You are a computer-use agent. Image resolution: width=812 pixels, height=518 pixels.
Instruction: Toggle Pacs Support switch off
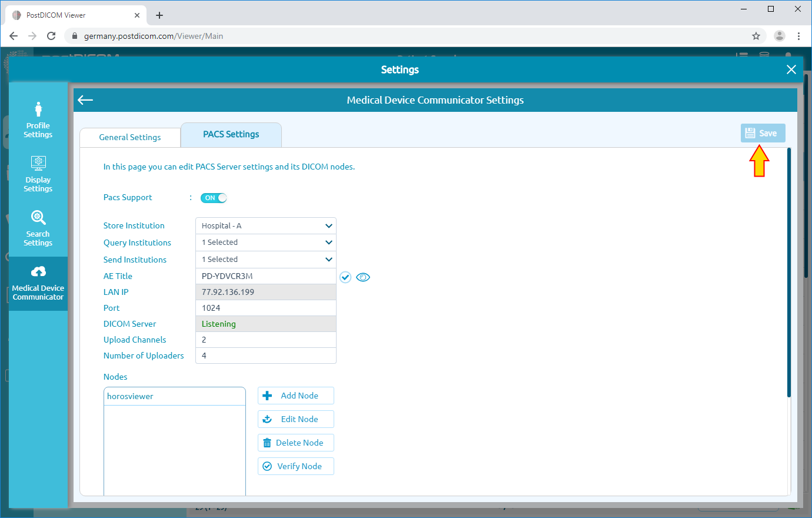214,198
